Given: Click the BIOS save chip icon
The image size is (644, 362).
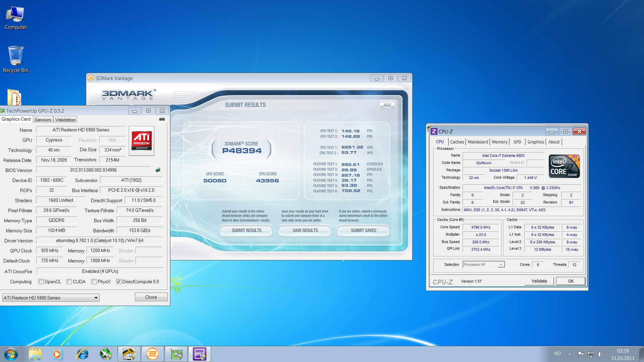Looking at the screenshot, I should pyautogui.click(x=158, y=170).
